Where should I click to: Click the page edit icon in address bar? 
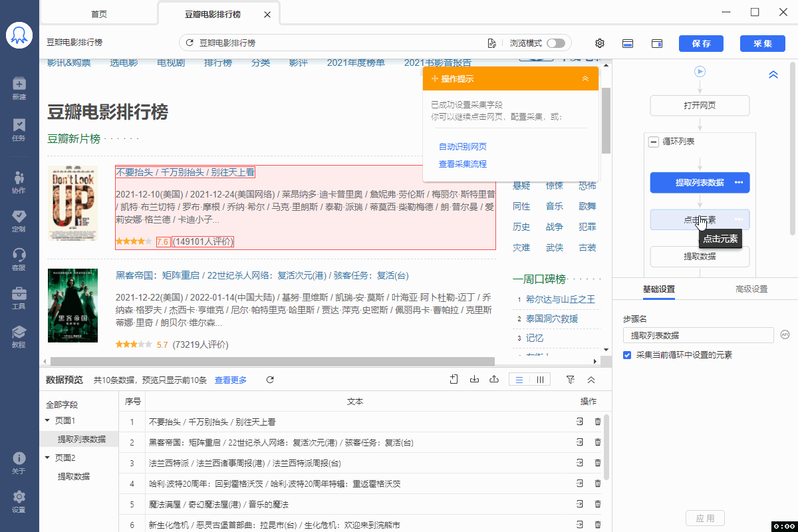492,43
